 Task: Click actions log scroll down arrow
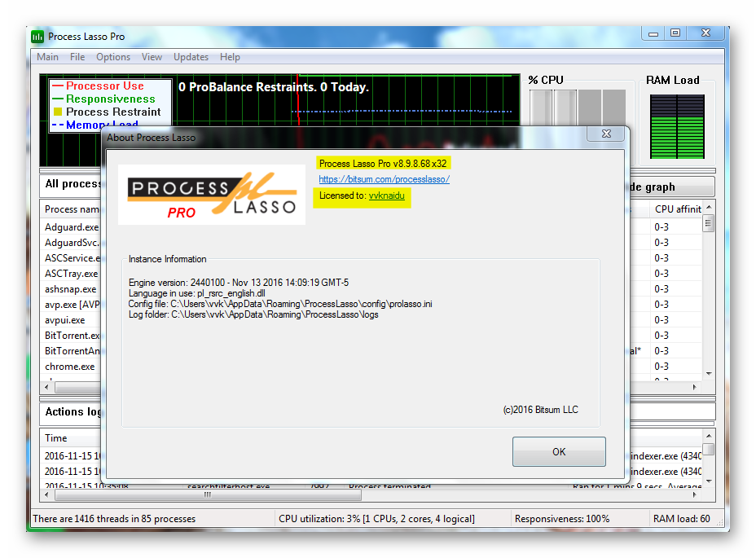[709, 481]
